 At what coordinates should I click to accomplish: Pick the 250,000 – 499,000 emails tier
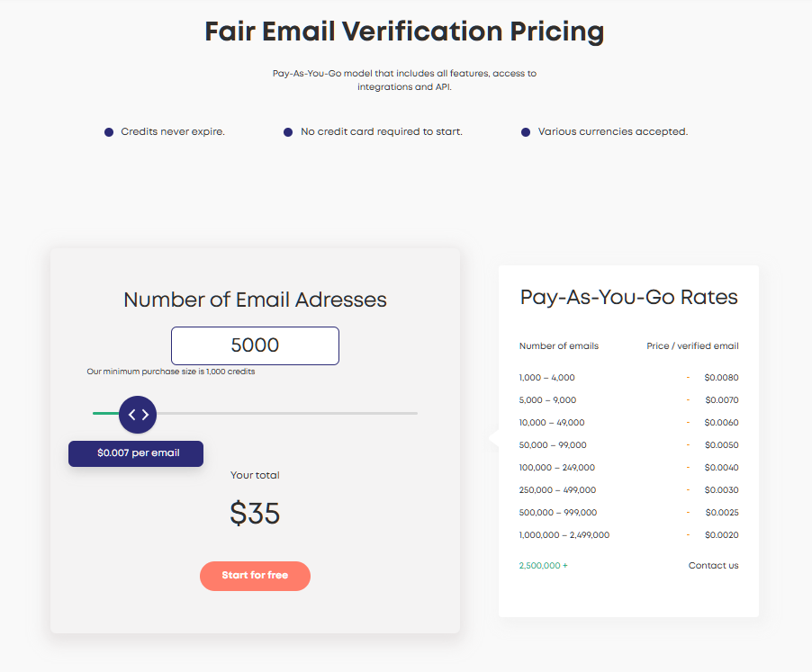pos(557,490)
